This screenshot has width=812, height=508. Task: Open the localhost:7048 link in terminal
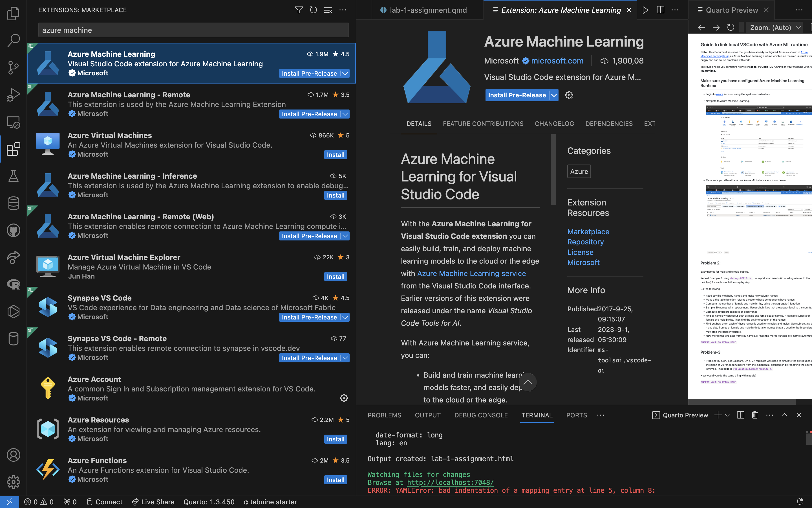[x=450, y=483]
